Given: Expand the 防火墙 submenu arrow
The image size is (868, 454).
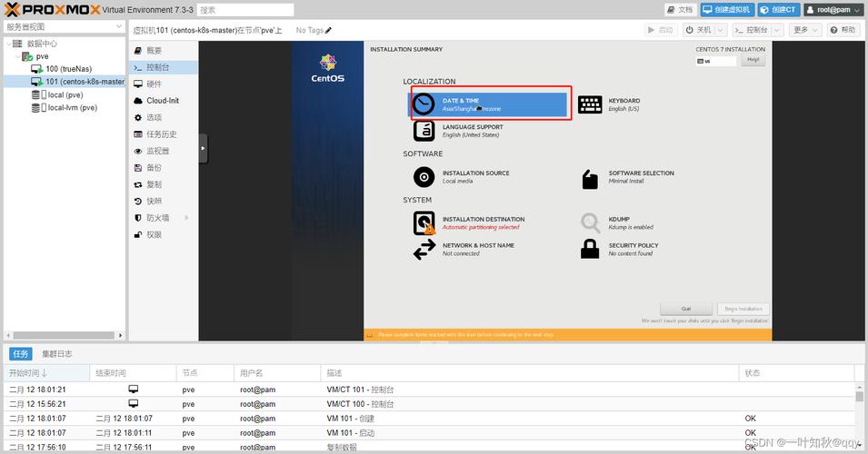Looking at the screenshot, I should pos(188,218).
